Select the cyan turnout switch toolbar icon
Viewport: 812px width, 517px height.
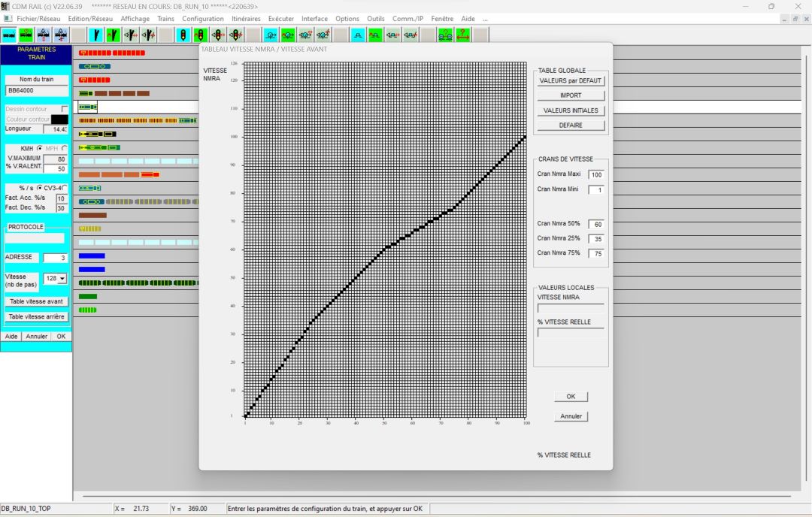pos(95,35)
